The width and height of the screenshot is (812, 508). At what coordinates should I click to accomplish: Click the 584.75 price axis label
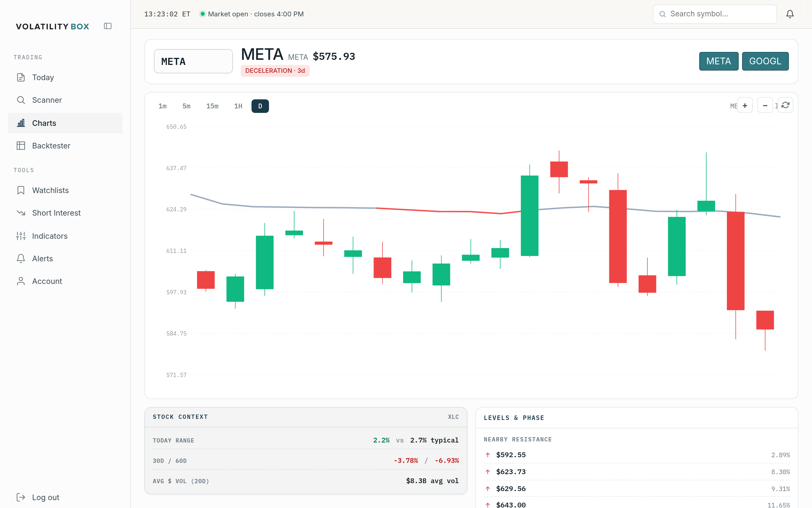pyautogui.click(x=176, y=334)
